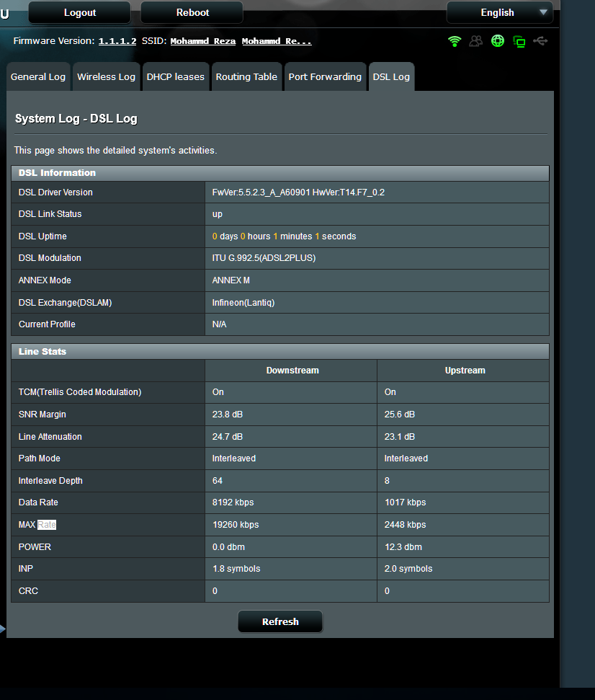Open the connected clients status icon
Screen dimensions: 595x700
476,41
